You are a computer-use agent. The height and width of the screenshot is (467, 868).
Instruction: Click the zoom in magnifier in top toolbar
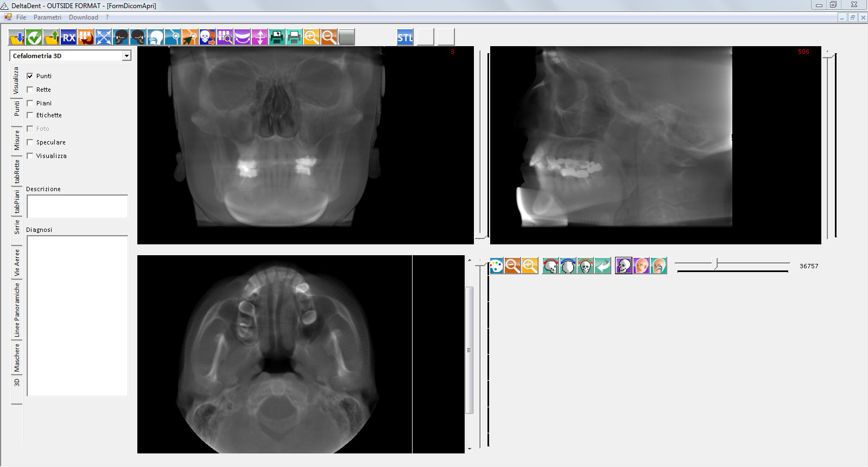[x=312, y=37]
